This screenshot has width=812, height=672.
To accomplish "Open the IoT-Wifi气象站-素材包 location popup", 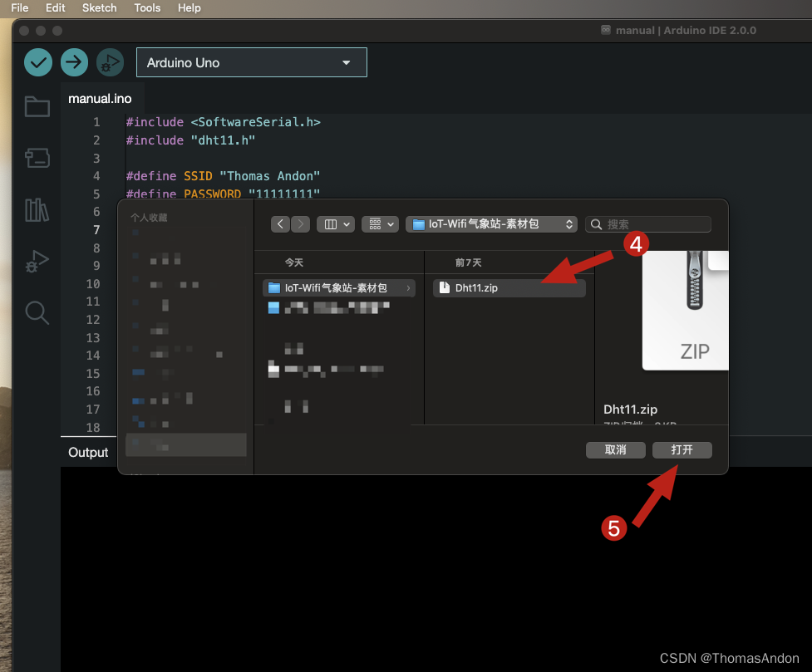I will tap(491, 224).
